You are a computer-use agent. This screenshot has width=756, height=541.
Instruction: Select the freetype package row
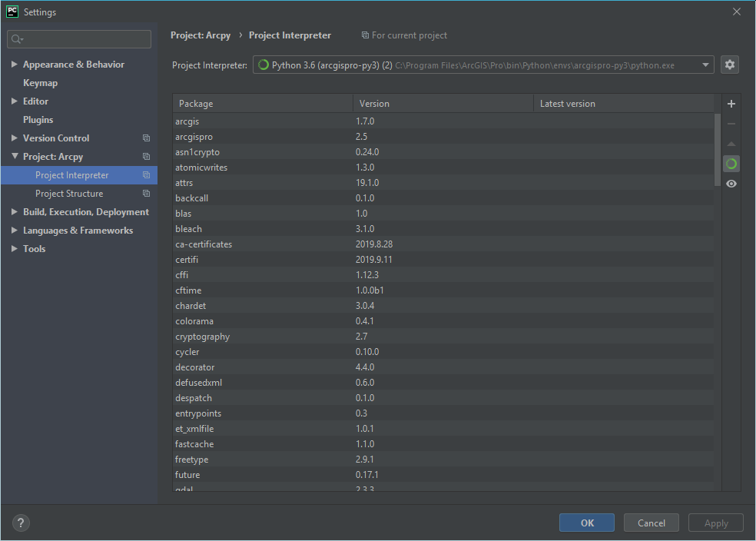(443, 460)
